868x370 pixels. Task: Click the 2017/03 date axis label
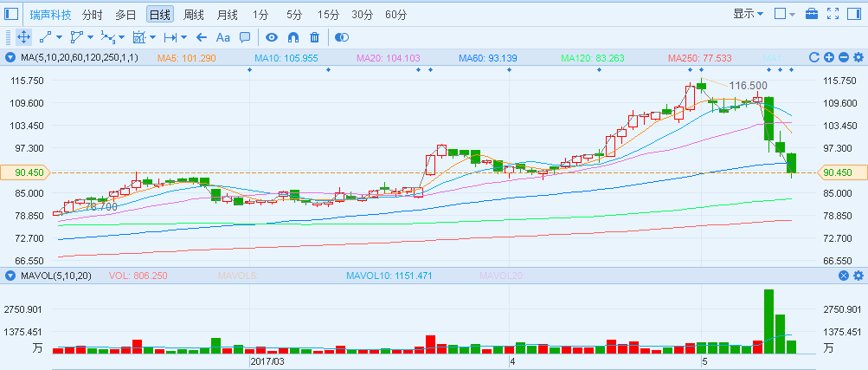tap(267, 361)
